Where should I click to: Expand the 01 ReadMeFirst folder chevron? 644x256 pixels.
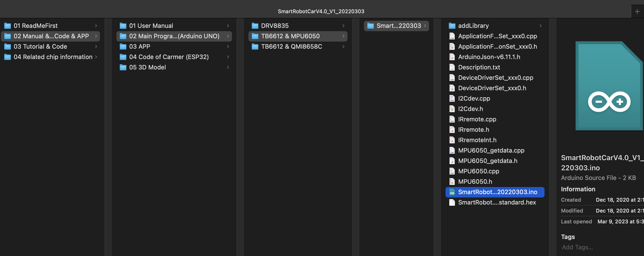(96, 26)
